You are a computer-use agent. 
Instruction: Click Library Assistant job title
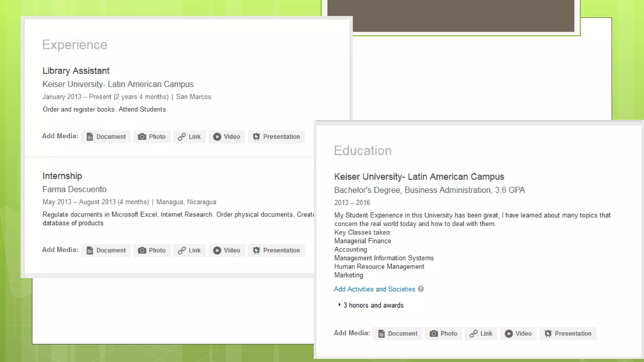pos(76,71)
